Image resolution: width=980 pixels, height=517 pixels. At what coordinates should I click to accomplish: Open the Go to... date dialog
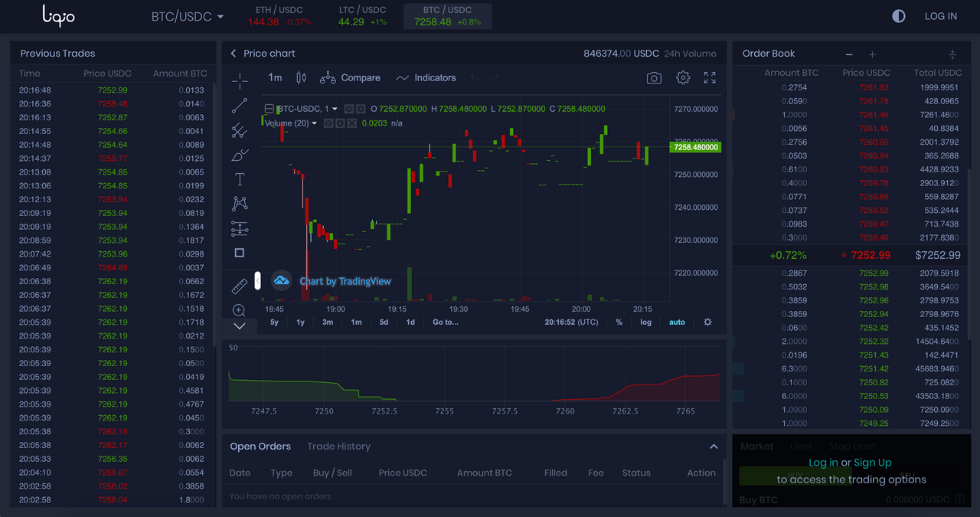[446, 322]
